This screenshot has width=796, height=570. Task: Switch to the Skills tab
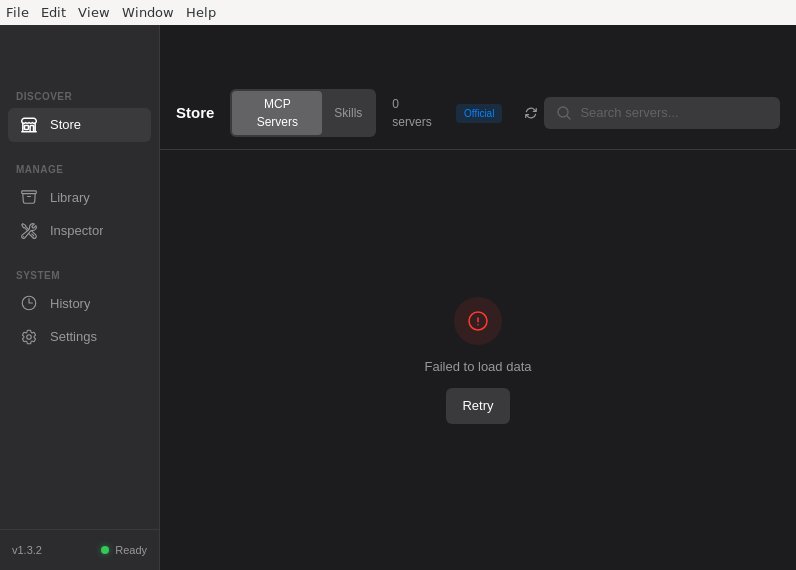click(x=348, y=113)
